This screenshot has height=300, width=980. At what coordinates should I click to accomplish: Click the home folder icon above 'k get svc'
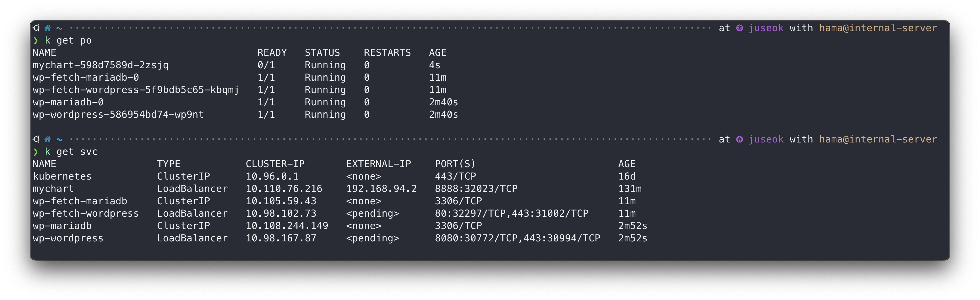coord(48,139)
